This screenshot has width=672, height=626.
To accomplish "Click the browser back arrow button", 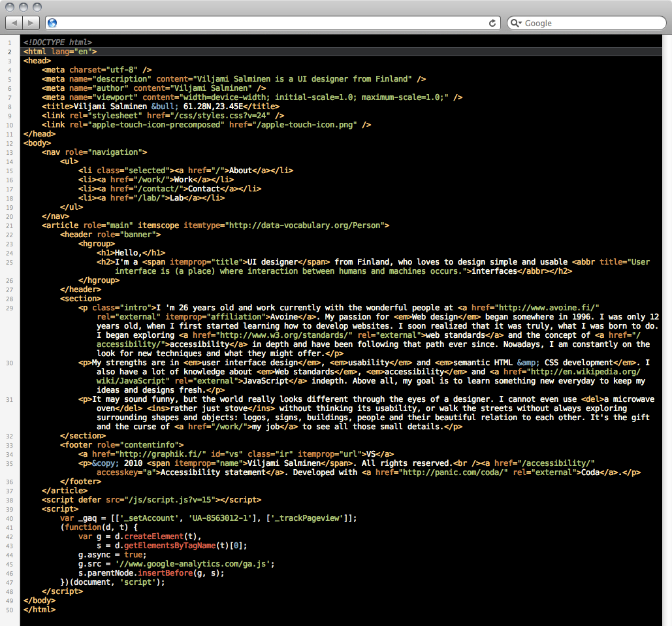I will point(14,23).
